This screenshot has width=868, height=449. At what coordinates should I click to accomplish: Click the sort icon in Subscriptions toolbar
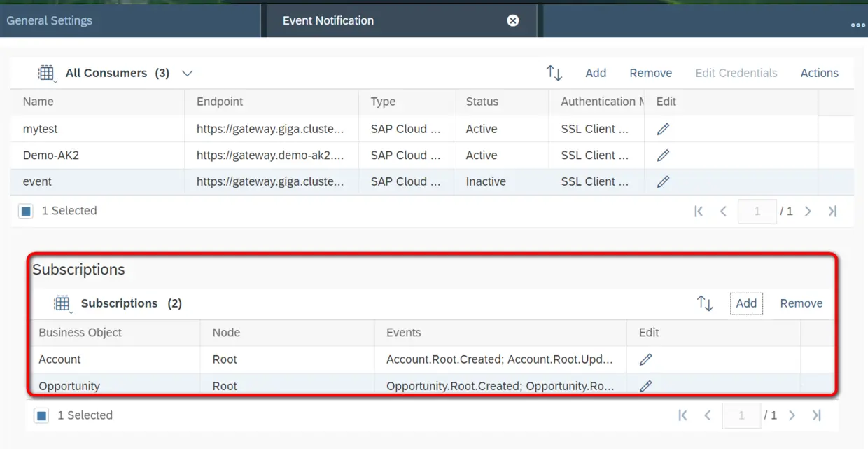(x=705, y=303)
